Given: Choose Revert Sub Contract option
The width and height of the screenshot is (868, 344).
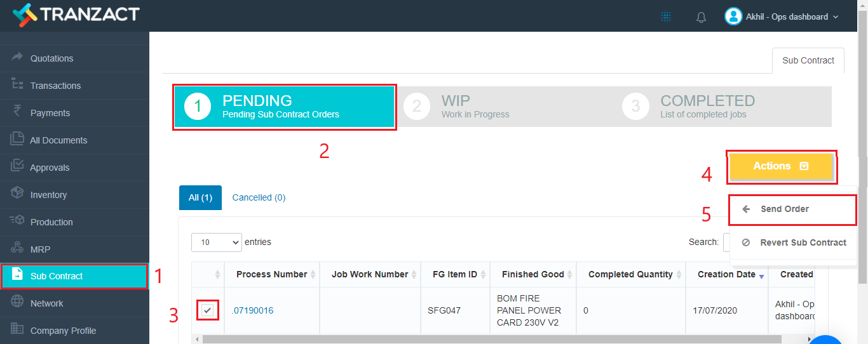Looking at the screenshot, I should pos(792,242).
